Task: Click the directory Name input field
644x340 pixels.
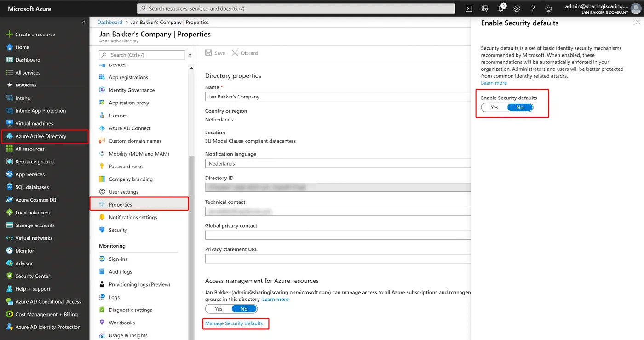Action: 338,97
